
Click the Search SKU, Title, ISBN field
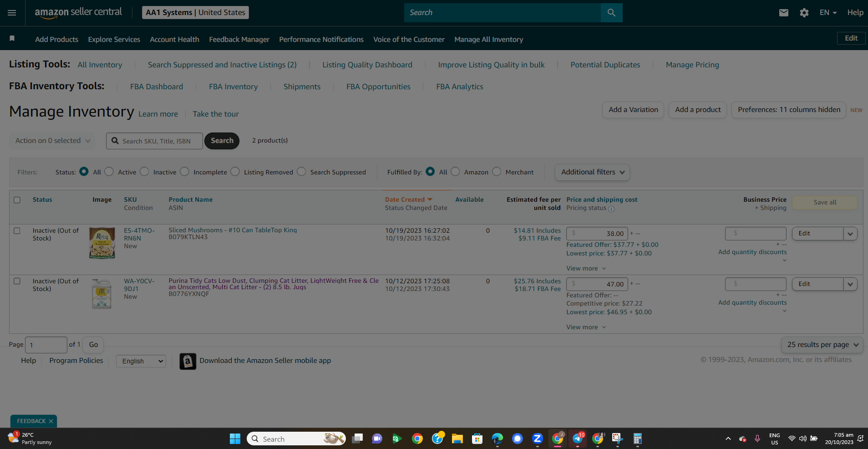click(155, 141)
